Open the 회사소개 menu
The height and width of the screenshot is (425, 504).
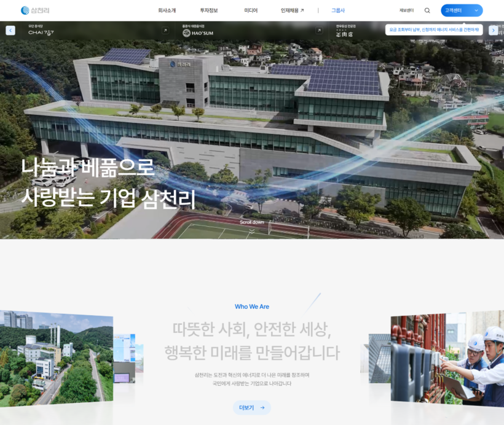(167, 10)
